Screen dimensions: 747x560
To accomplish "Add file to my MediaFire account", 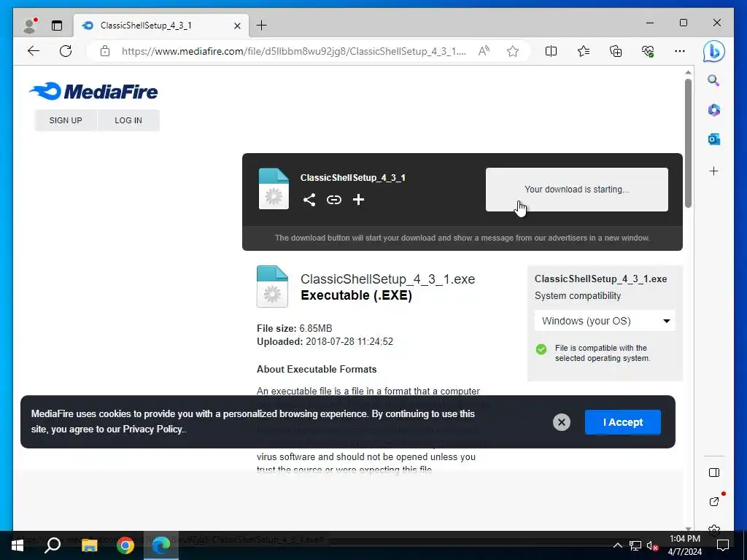I will (x=358, y=200).
